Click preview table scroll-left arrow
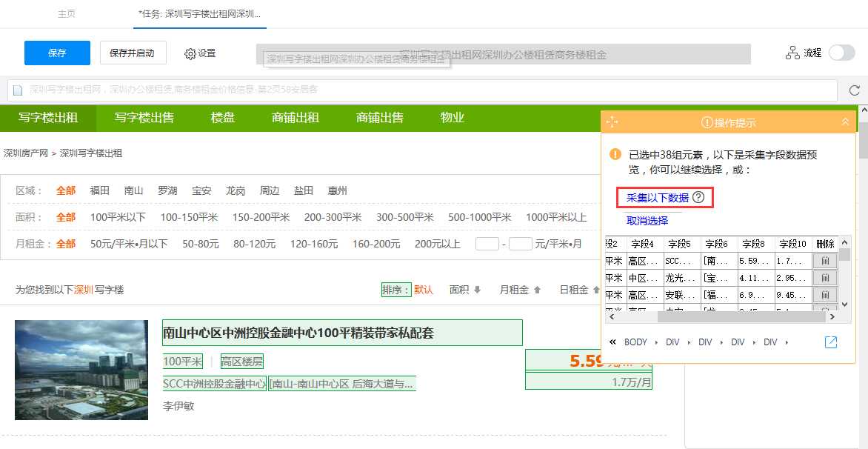This screenshot has height=449, width=868. (610, 317)
